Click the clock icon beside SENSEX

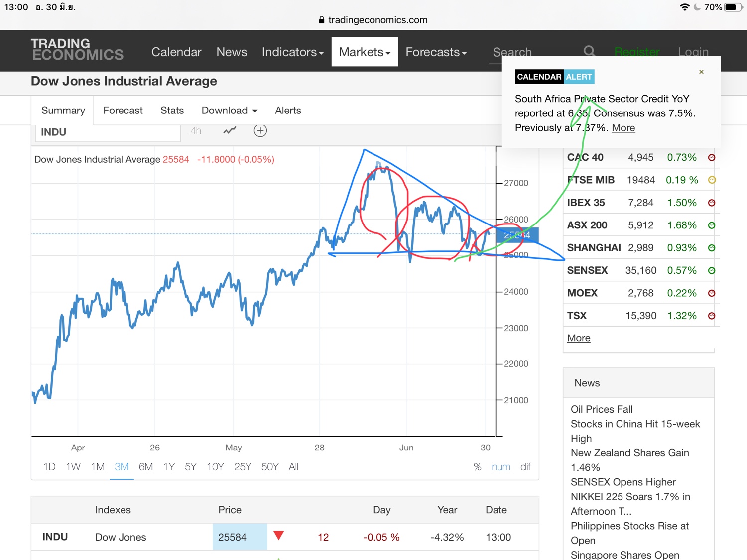712,270
